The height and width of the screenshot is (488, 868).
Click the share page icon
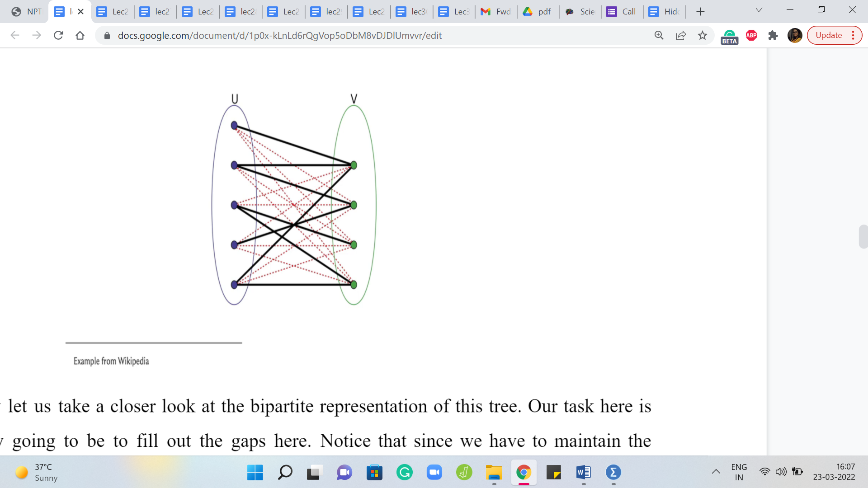tap(680, 35)
